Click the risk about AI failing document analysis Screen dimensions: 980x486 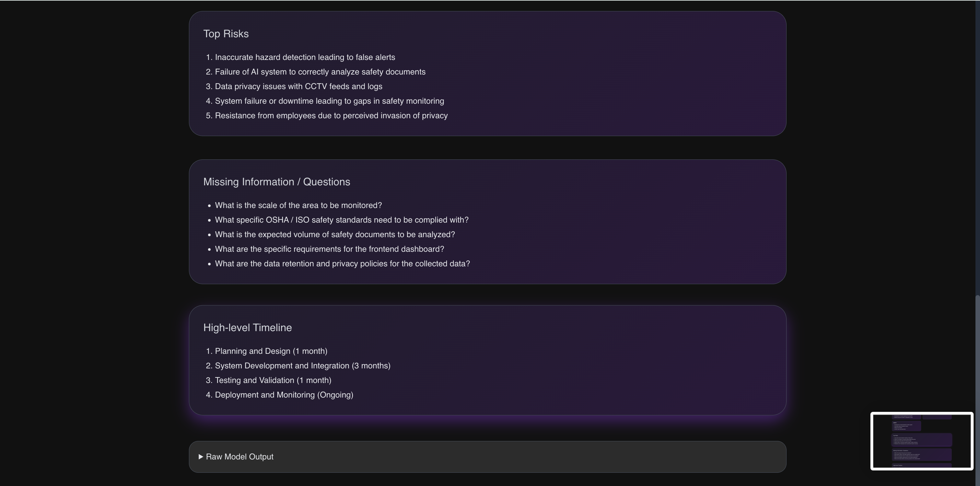[320, 72]
